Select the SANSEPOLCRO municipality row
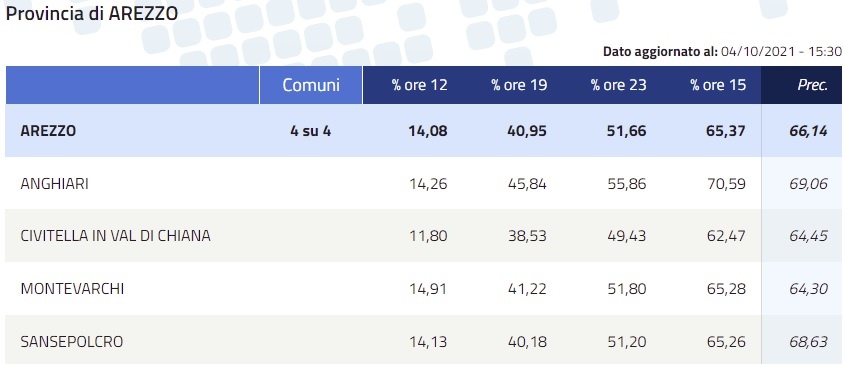This screenshot has height=366, width=845. coord(424,341)
